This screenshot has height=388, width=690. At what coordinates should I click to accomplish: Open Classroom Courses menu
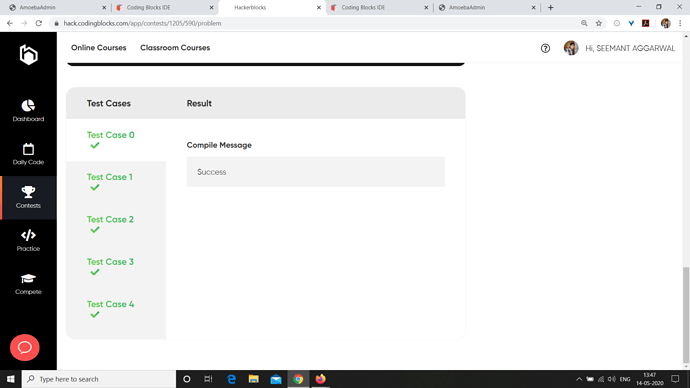175,48
